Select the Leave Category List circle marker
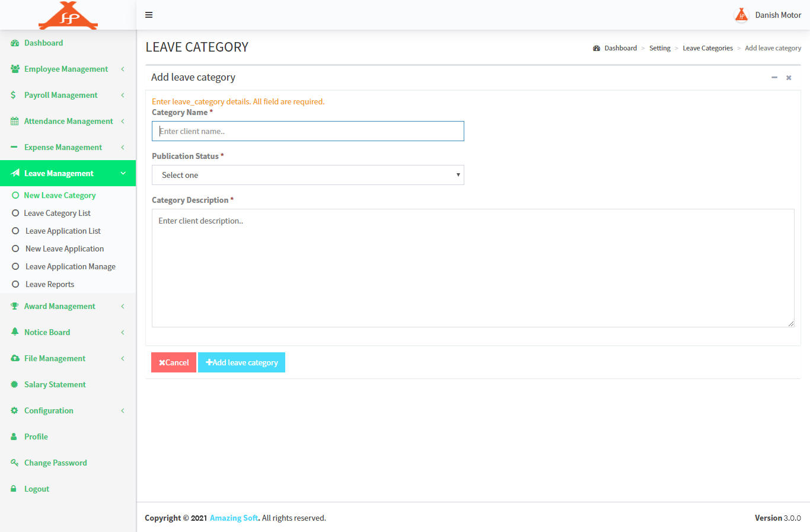 (15, 214)
